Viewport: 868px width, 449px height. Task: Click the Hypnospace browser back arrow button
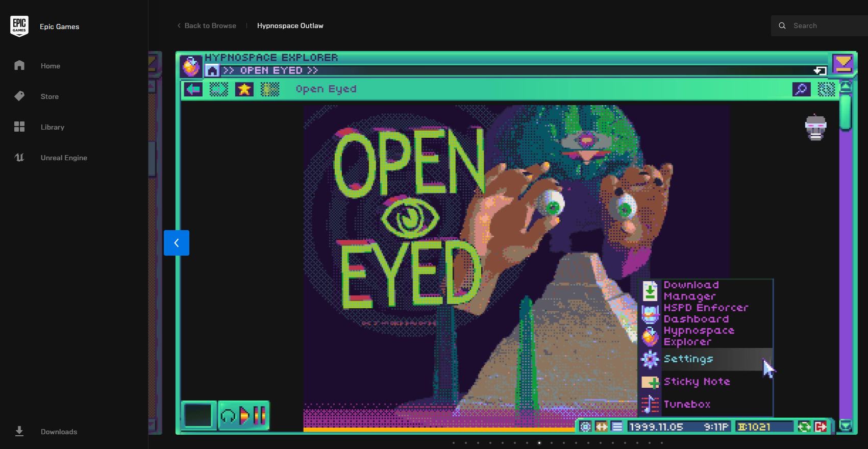click(193, 90)
